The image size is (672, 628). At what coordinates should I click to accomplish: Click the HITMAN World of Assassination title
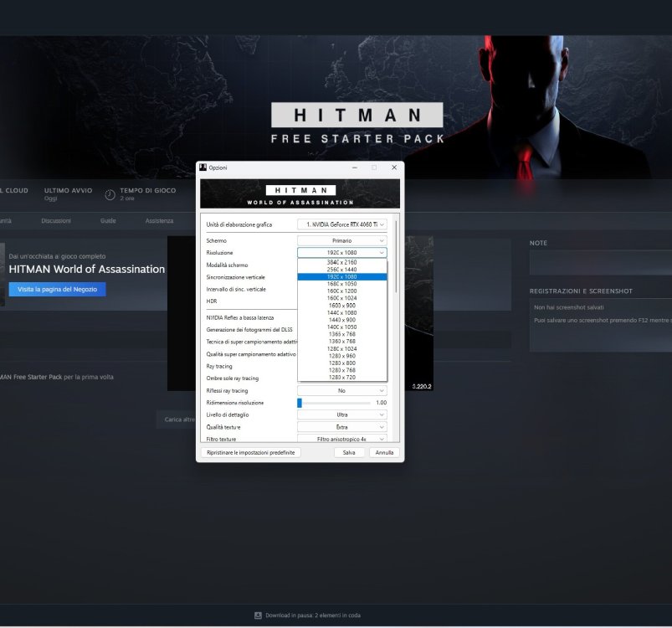click(86, 270)
